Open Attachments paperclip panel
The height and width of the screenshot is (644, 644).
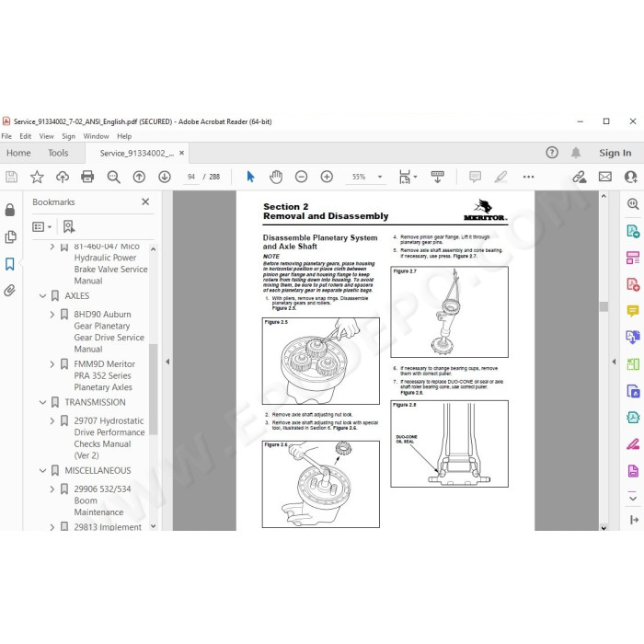(10, 291)
